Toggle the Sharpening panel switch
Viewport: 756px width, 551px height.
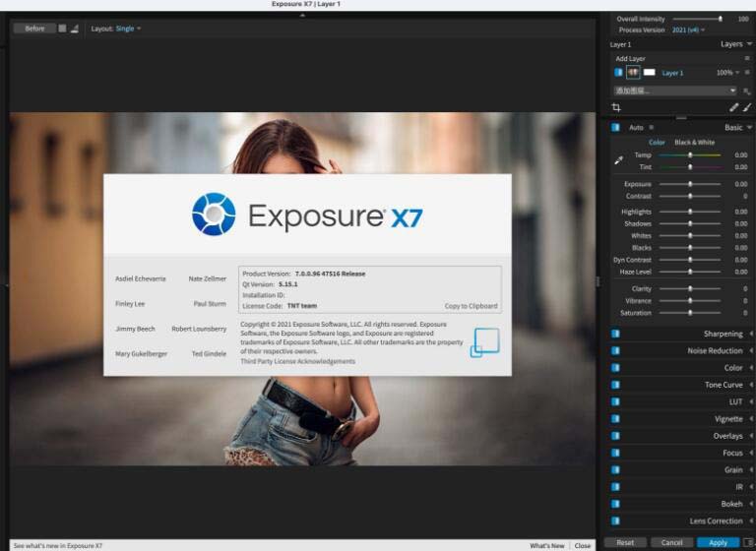click(x=615, y=334)
